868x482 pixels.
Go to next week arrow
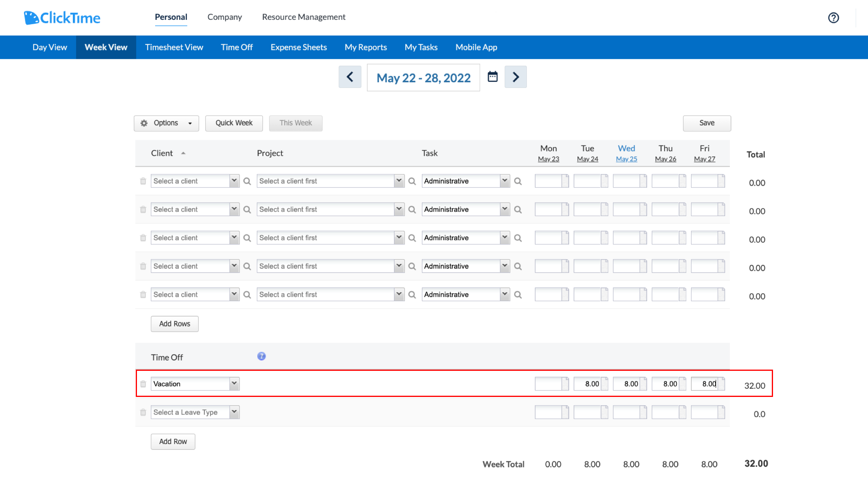(515, 77)
